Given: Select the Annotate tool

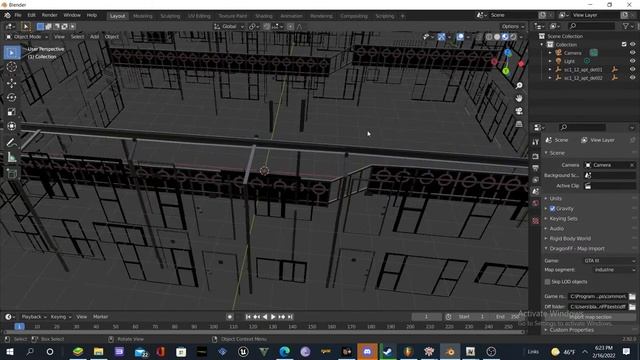Looking at the screenshot, I should (12, 142).
